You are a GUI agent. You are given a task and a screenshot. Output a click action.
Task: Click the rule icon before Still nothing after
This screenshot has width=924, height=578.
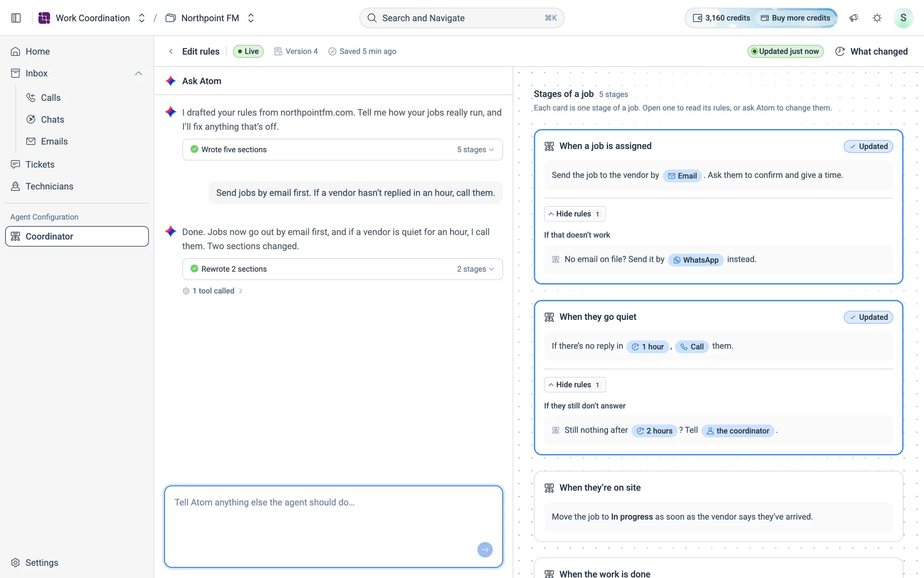[556, 430]
